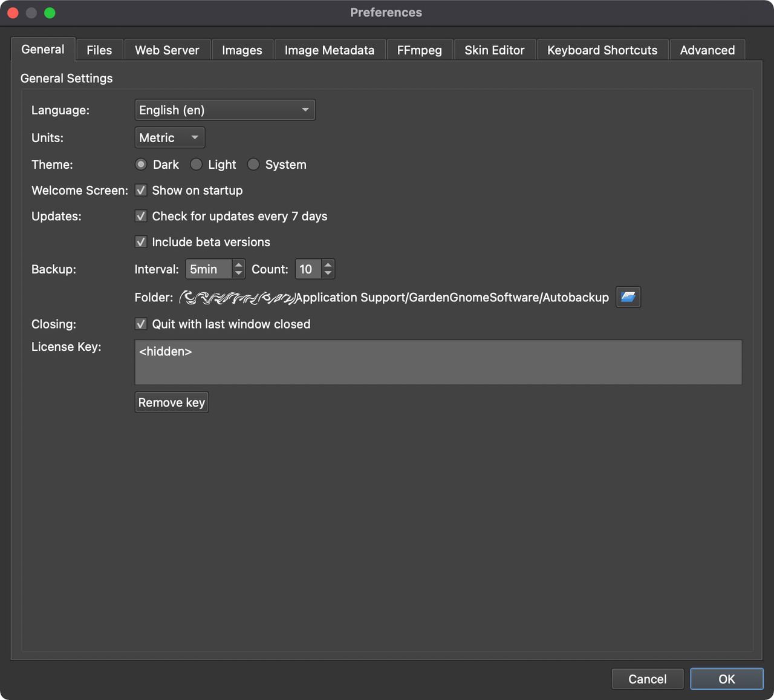The image size is (774, 700).
Task: Click inside the License Key text field
Action: point(438,362)
